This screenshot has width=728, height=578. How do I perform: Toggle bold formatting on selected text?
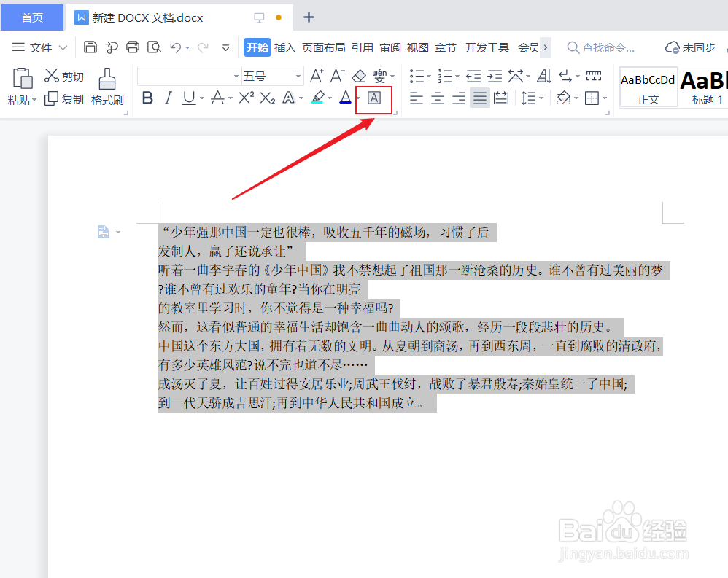click(147, 98)
